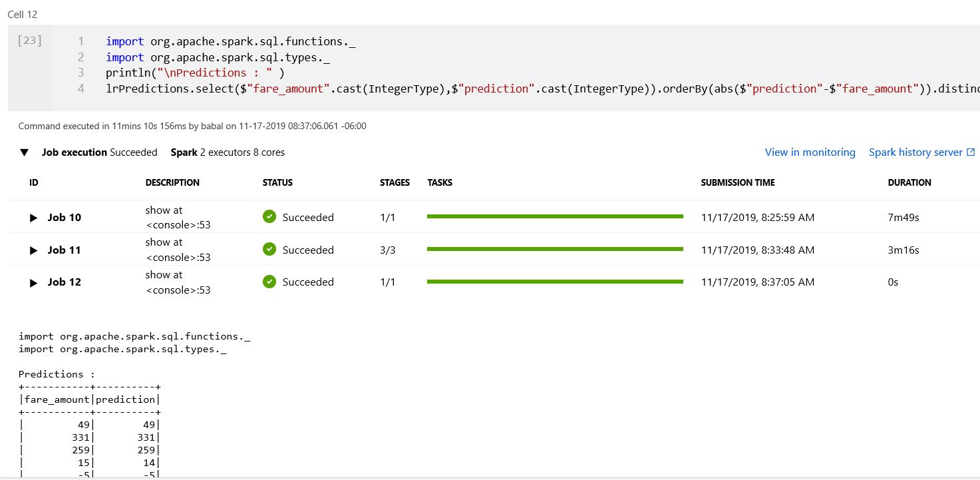980x480 pixels.
Task: Click the green Succeeded check icon for Job 11
Action: [269, 250]
